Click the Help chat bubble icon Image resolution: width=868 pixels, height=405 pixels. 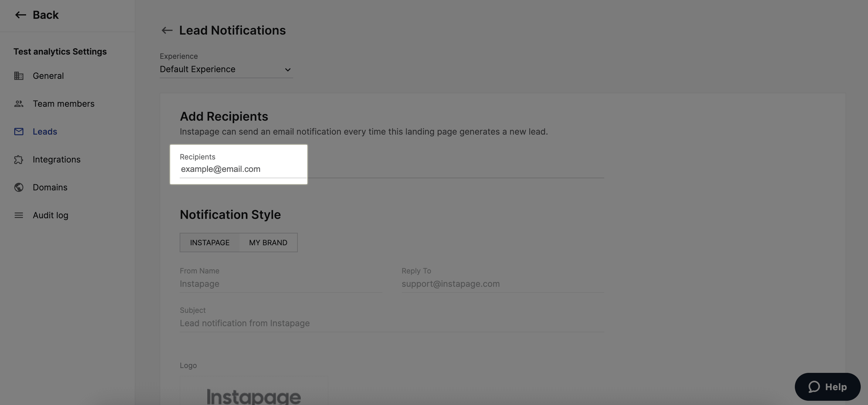click(814, 387)
